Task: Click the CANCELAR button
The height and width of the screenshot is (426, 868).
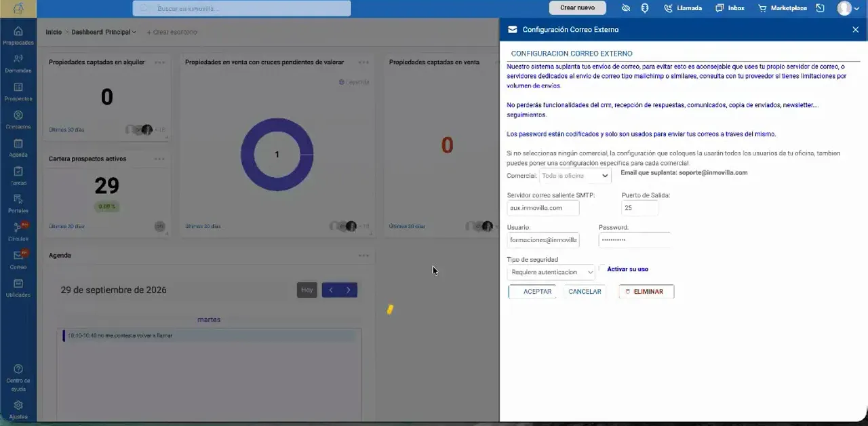Action: (585, 292)
